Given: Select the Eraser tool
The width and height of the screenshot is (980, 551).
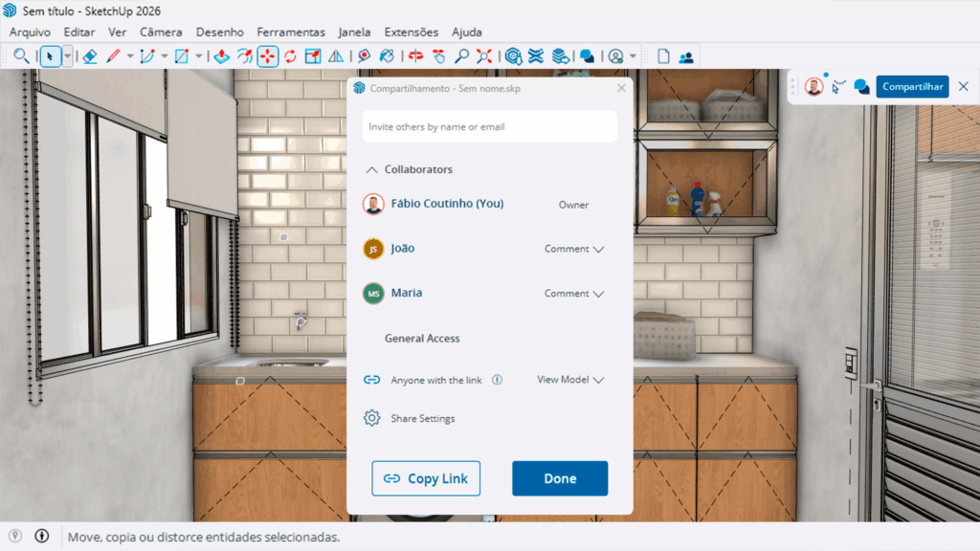Looking at the screenshot, I should point(90,56).
